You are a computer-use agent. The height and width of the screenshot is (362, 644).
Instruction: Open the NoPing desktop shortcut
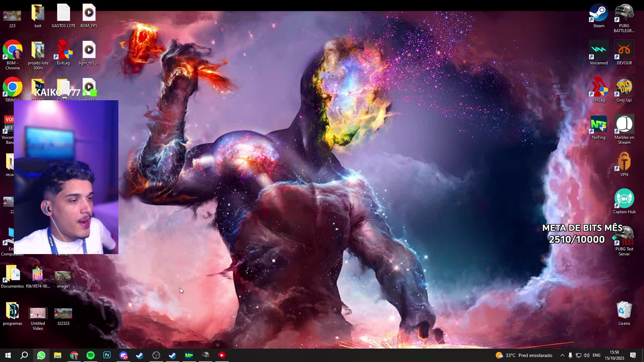(599, 127)
